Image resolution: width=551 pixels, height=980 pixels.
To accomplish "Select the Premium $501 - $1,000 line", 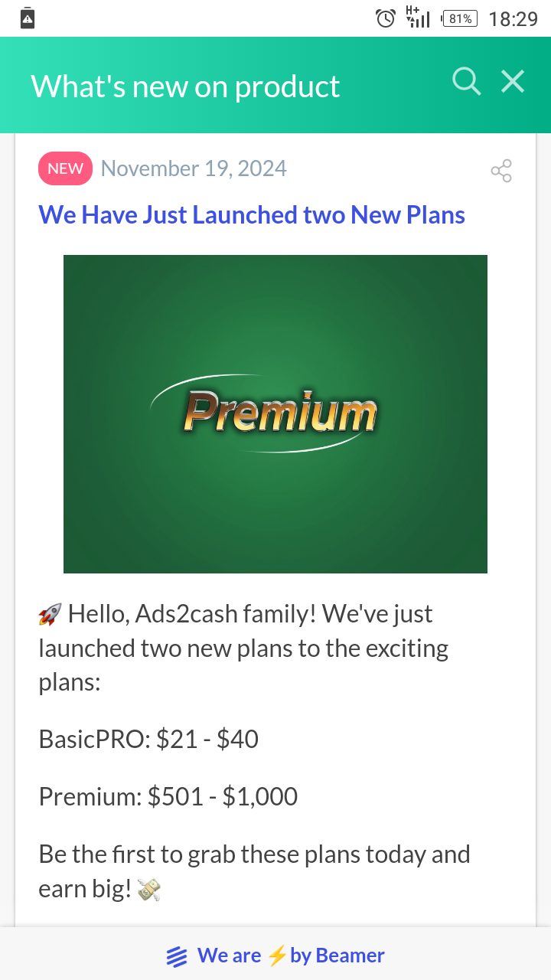I will pos(168,796).
